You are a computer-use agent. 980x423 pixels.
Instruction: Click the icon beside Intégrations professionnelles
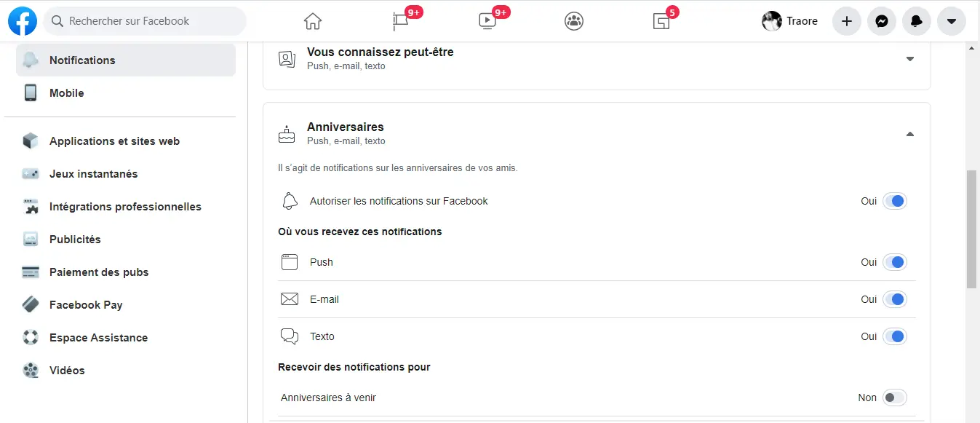click(x=31, y=207)
